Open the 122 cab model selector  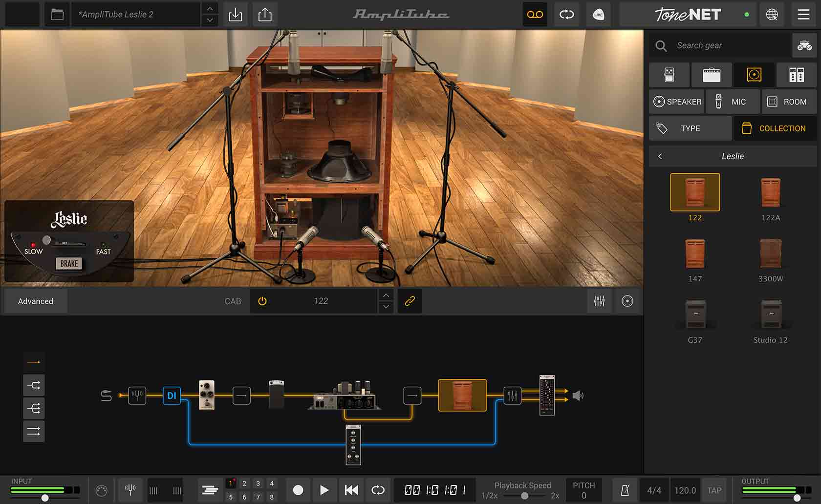(321, 301)
